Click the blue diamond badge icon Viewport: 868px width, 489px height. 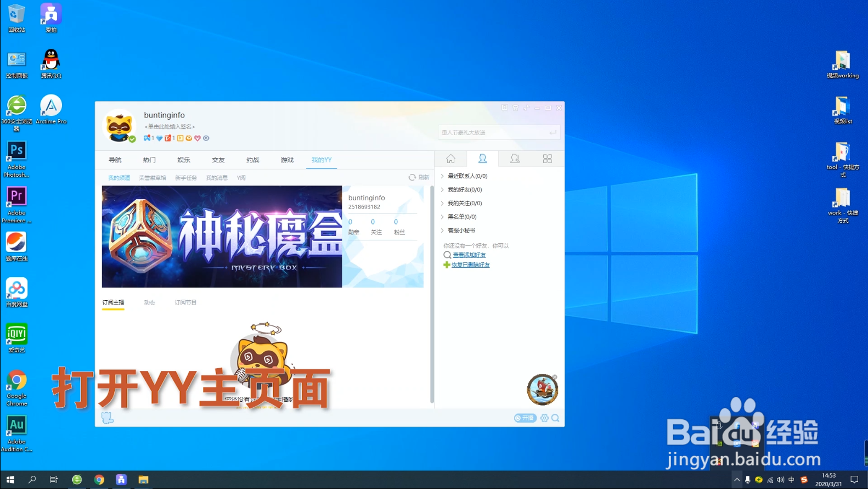pos(159,138)
